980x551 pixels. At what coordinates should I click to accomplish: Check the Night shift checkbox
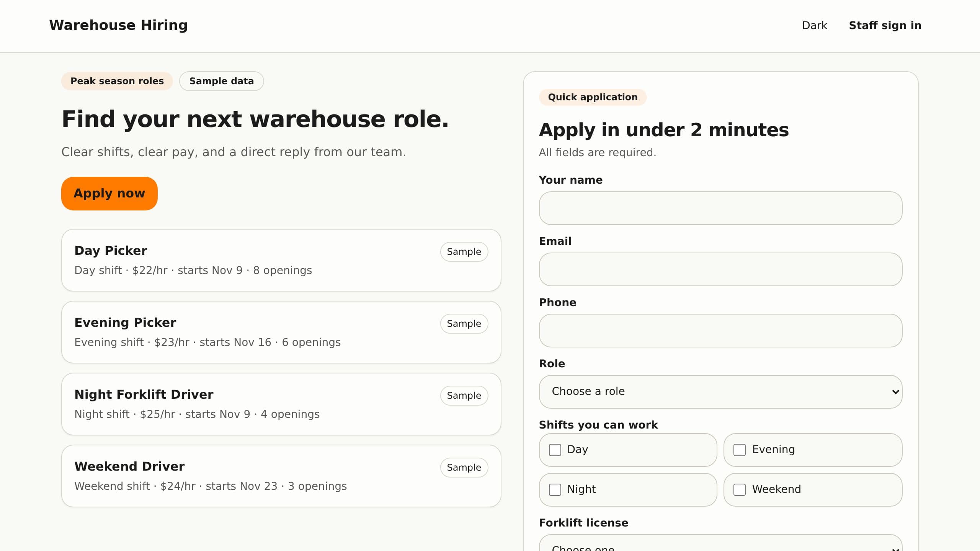point(555,489)
